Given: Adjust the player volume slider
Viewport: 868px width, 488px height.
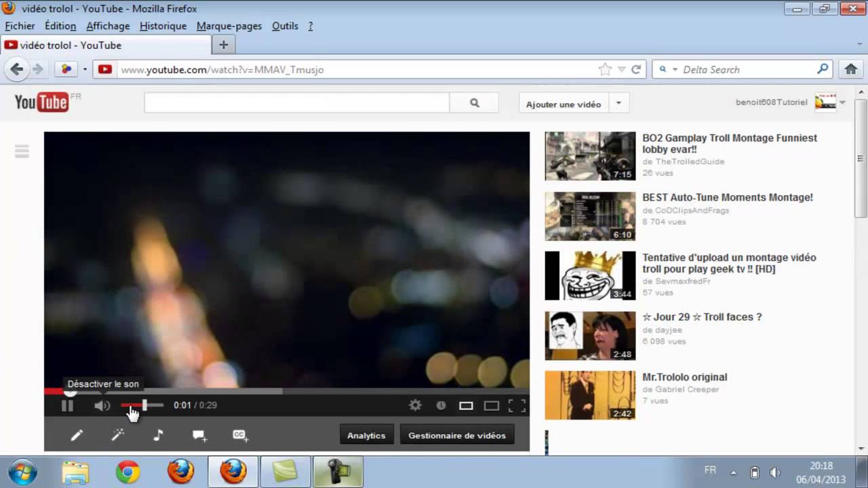Looking at the screenshot, I should coord(142,405).
